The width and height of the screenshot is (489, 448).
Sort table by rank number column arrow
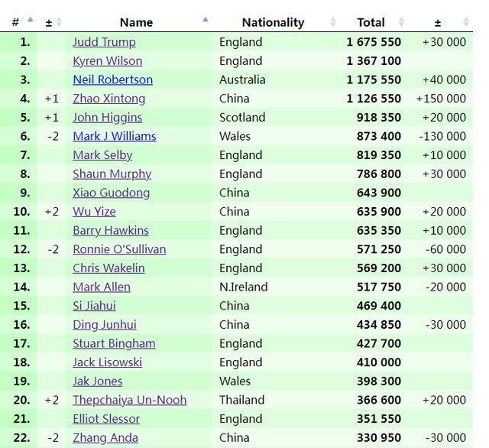pyautogui.click(x=30, y=20)
